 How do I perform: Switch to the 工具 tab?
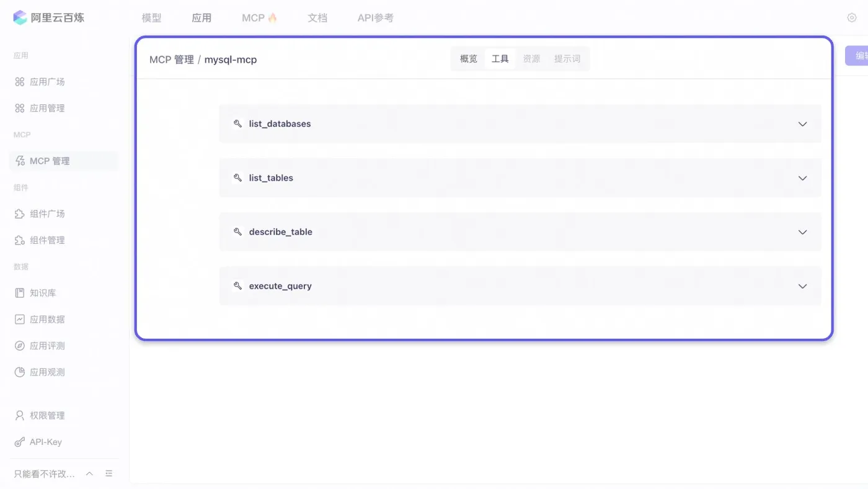tap(500, 59)
